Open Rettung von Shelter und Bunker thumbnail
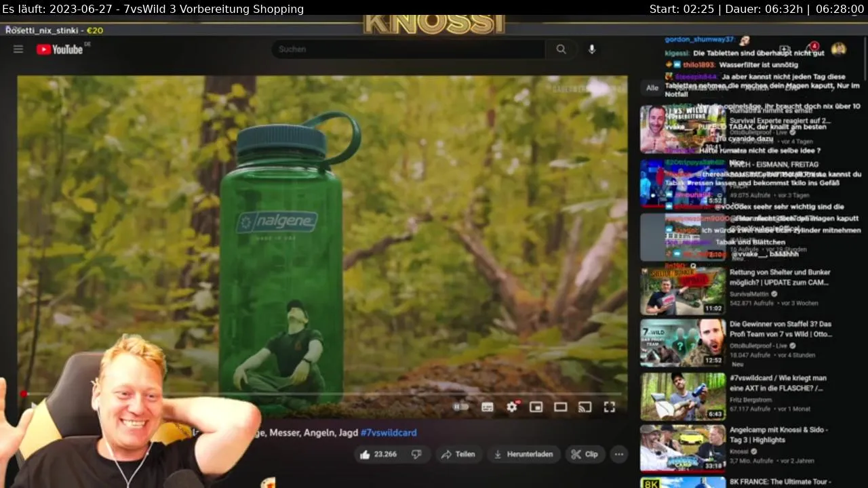The height and width of the screenshot is (488, 868). 683,291
